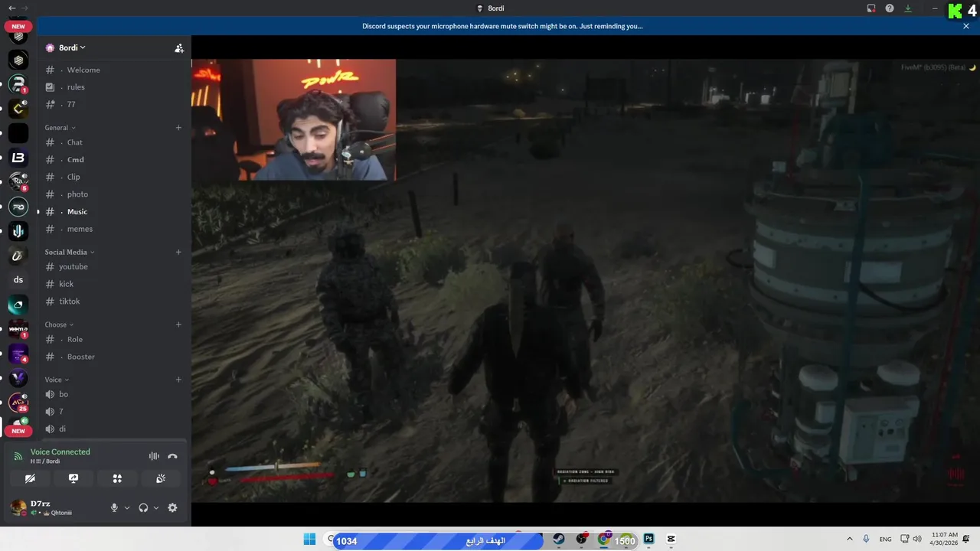The image size is (980, 551).
Task: Disconnect from voice with the hang-up icon
Action: (x=172, y=456)
